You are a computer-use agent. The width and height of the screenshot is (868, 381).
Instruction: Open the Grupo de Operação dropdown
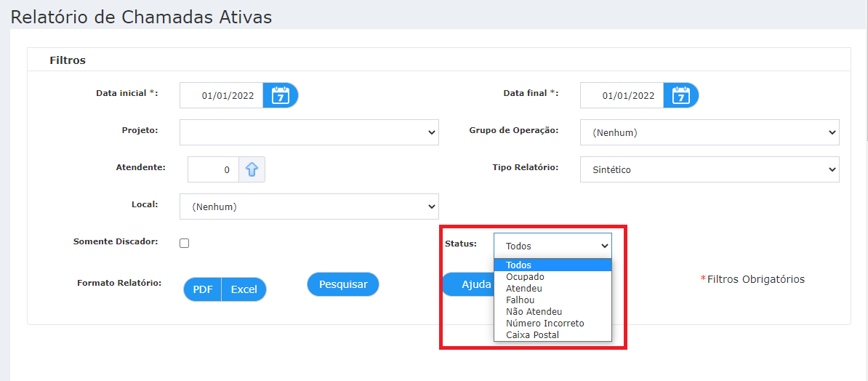tap(710, 132)
